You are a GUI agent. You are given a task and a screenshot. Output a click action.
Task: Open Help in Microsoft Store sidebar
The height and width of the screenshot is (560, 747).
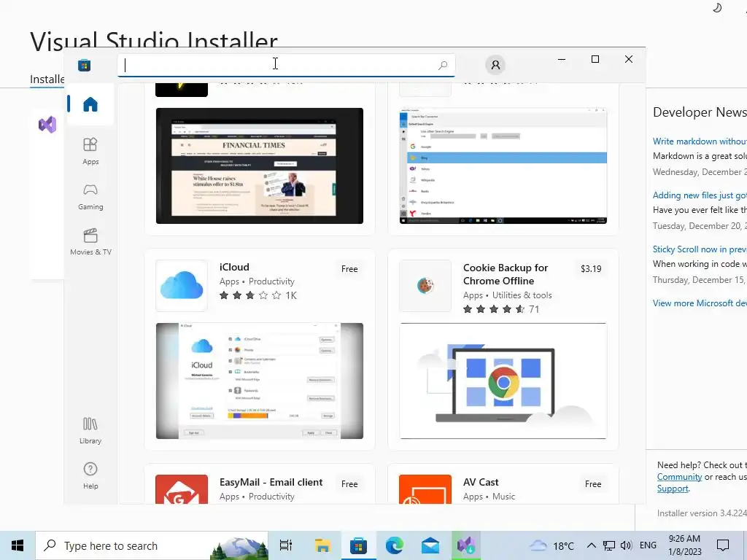[90, 475]
